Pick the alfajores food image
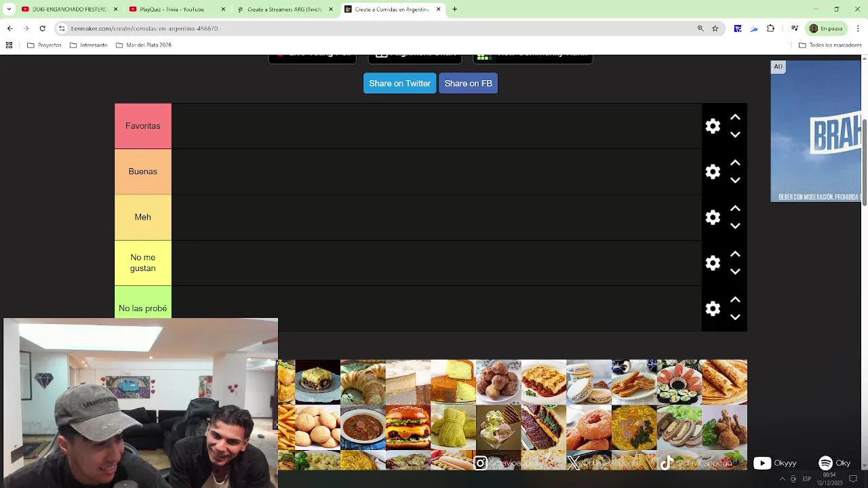Image resolution: width=868 pixels, height=488 pixels. [589, 382]
